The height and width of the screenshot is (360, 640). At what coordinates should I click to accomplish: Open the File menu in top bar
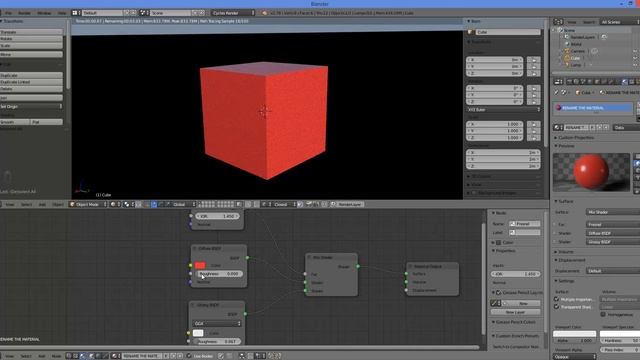click(8, 13)
